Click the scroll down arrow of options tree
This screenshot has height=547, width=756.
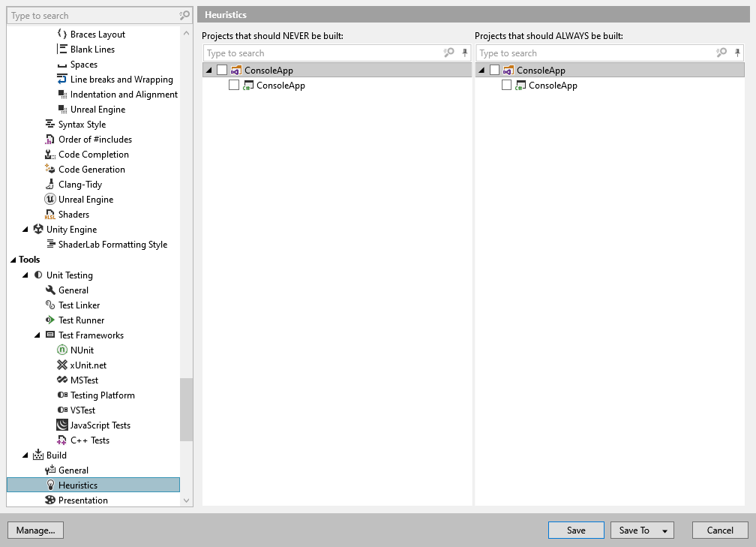tap(186, 500)
